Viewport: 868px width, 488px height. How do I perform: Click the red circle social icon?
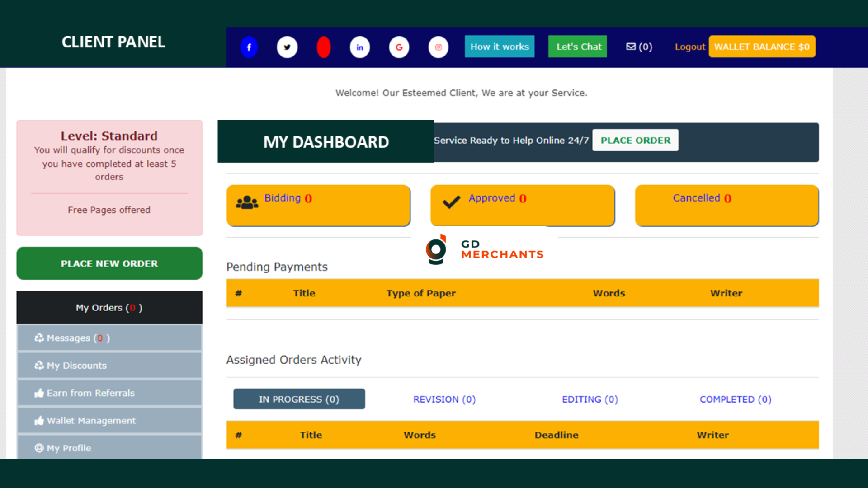[324, 47]
